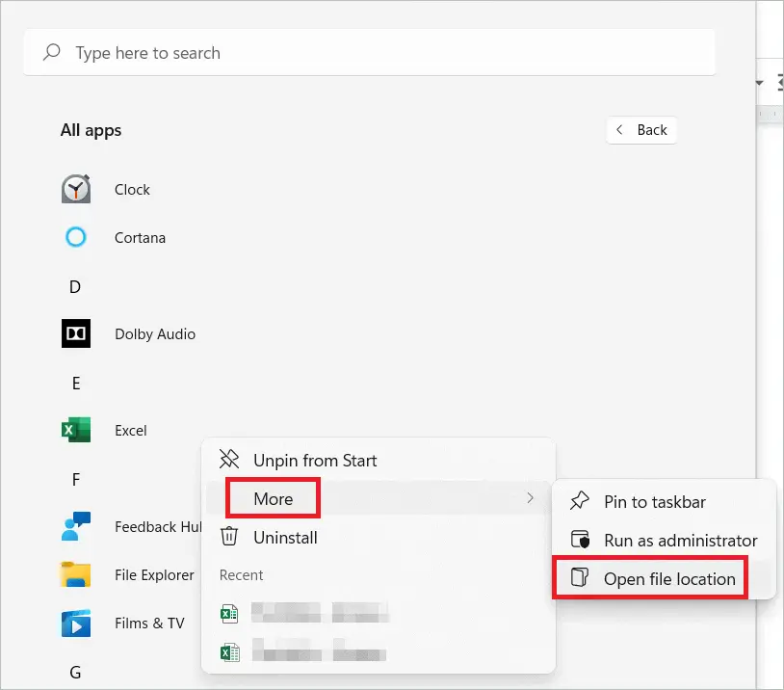Open the Films & TV app label
This screenshot has height=690, width=784.
[149, 623]
